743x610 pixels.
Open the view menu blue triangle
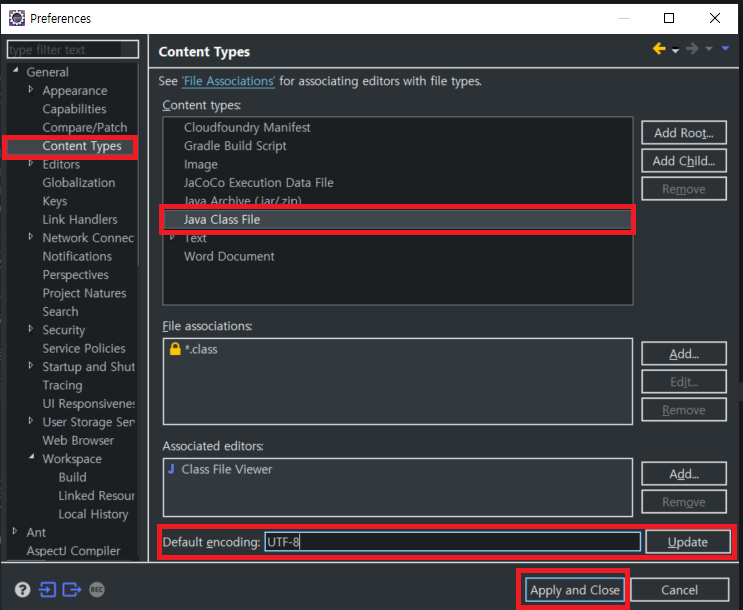725,48
